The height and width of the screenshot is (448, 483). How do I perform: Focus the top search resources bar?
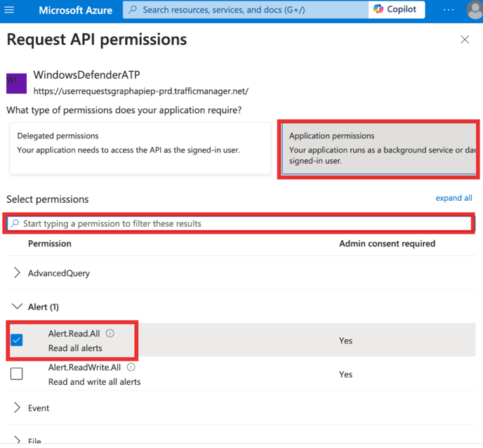click(x=246, y=10)
